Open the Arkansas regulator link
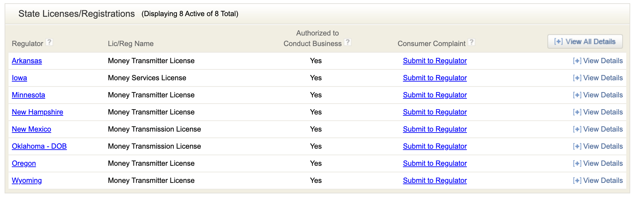 [x=27, y=61]
